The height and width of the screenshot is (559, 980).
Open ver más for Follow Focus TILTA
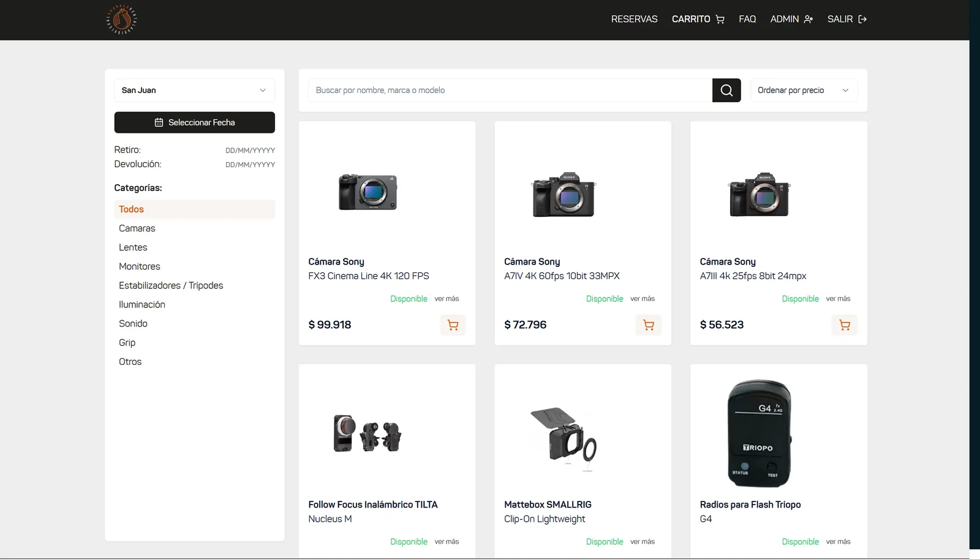447,542
